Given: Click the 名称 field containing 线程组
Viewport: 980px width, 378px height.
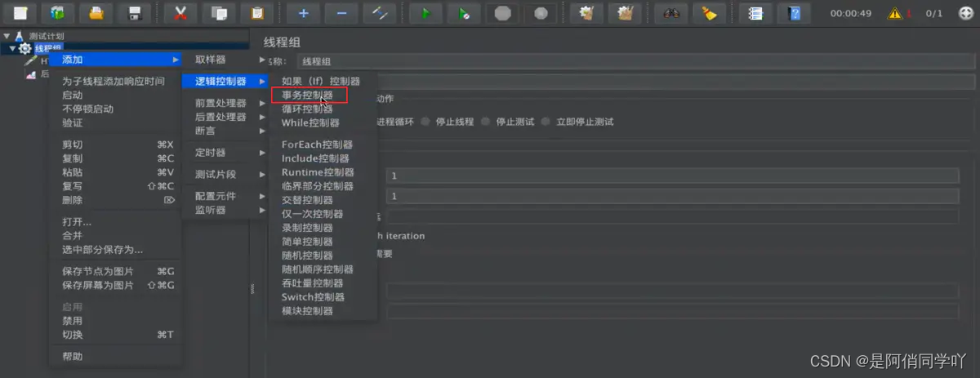Looking at the screenshot, I should 636,61.
